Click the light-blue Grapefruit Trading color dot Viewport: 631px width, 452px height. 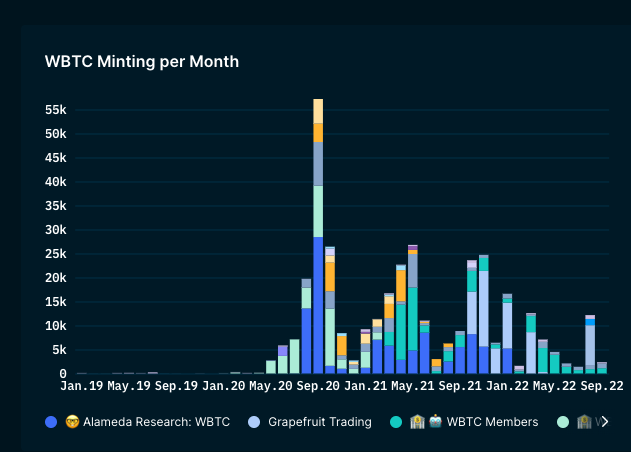pos(254,422)
